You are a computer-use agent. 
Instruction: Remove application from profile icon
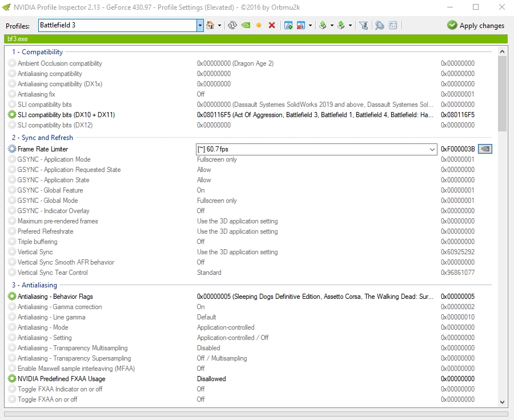tap(301, 25)
